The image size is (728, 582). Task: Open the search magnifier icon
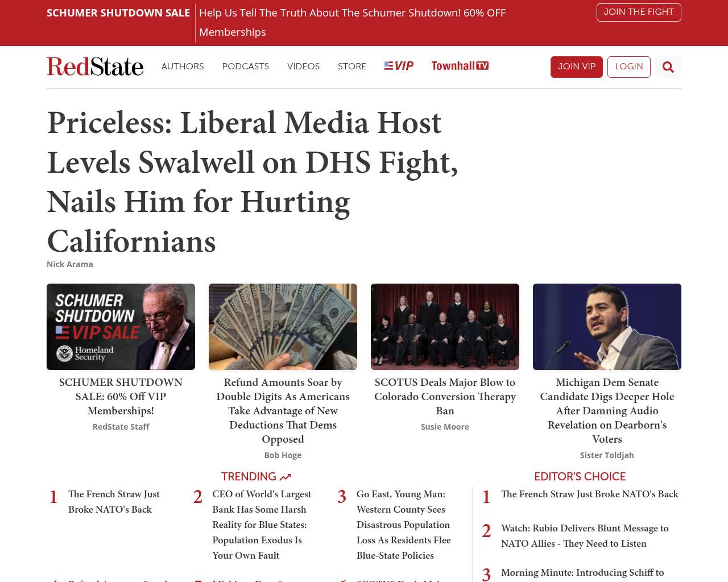(668, 67)
